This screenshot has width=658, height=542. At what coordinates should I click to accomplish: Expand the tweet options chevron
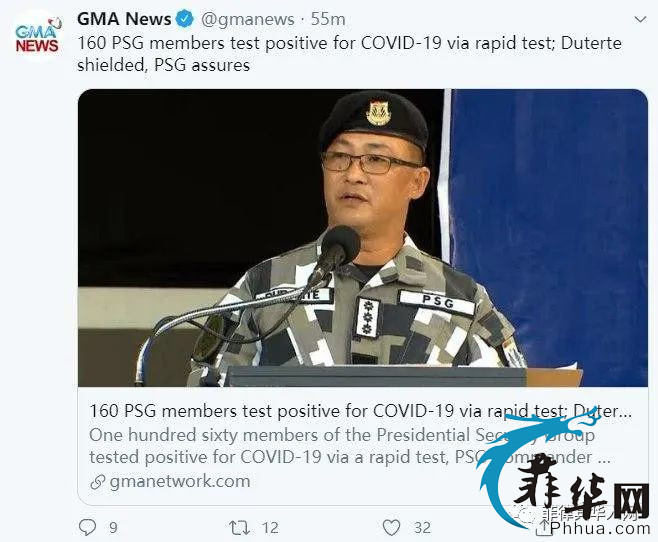[640, 19]
